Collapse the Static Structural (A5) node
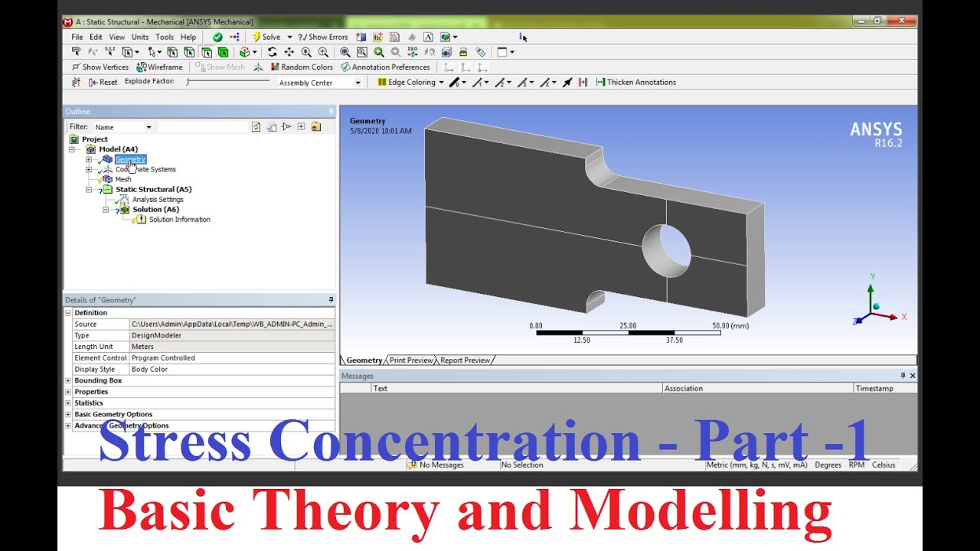Viewport: 980px width, 551px height. (89, 189)
